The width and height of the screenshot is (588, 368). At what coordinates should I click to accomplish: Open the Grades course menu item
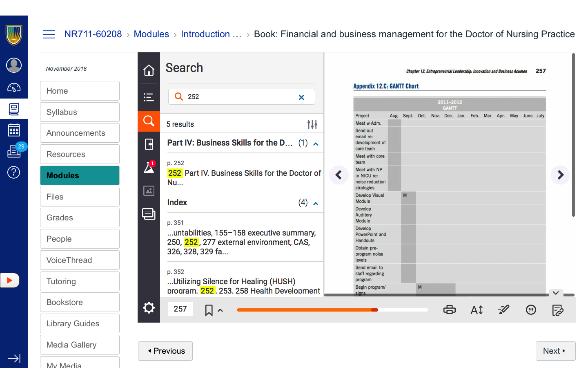click(x=80, y=218)
